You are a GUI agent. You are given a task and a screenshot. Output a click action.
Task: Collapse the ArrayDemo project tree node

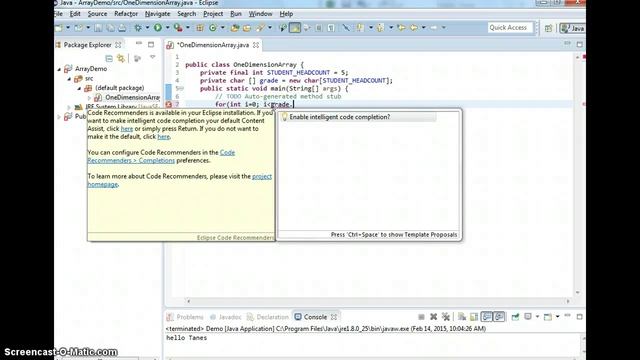point(59,69)
